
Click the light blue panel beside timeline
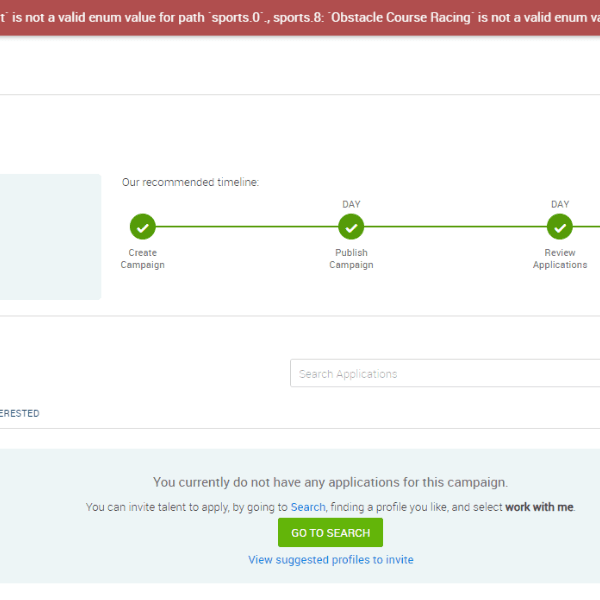pyautogui.click(x=50, y=237)
